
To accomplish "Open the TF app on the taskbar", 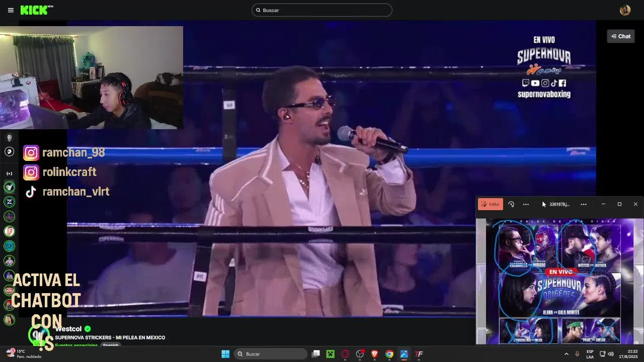I will point(419,354).
